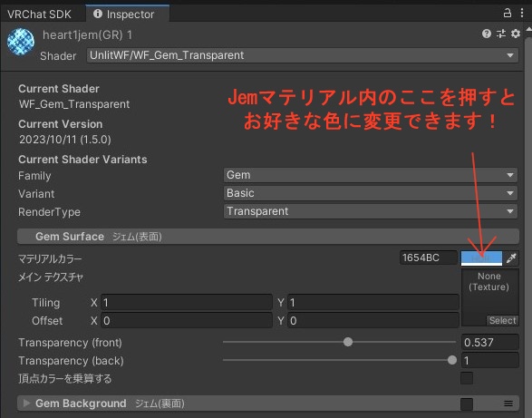Expand the Gem Background section
This screenshot has width=532, height=418.
point(26,403)
